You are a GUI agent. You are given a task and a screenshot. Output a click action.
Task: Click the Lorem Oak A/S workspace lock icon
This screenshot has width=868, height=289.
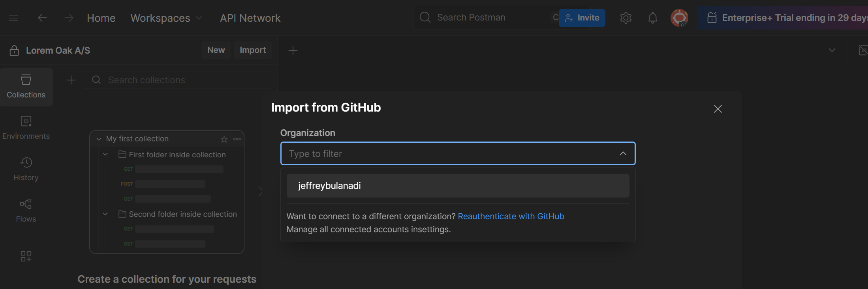coord(14,50)
